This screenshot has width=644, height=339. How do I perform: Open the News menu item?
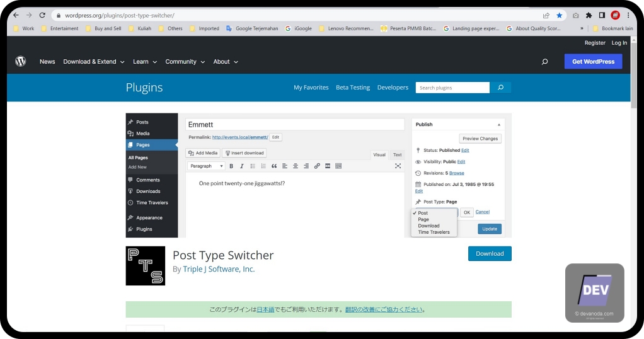tap(47, 62)
